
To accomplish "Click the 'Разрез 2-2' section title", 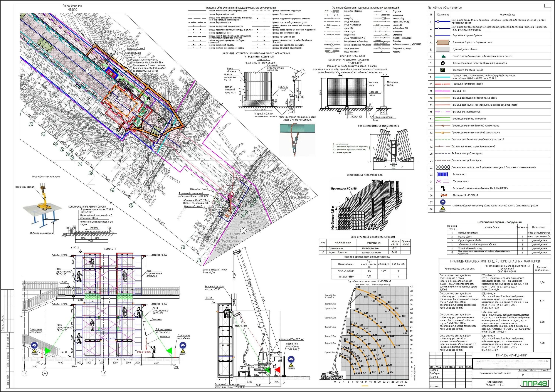I will click(x=110, y=249).
